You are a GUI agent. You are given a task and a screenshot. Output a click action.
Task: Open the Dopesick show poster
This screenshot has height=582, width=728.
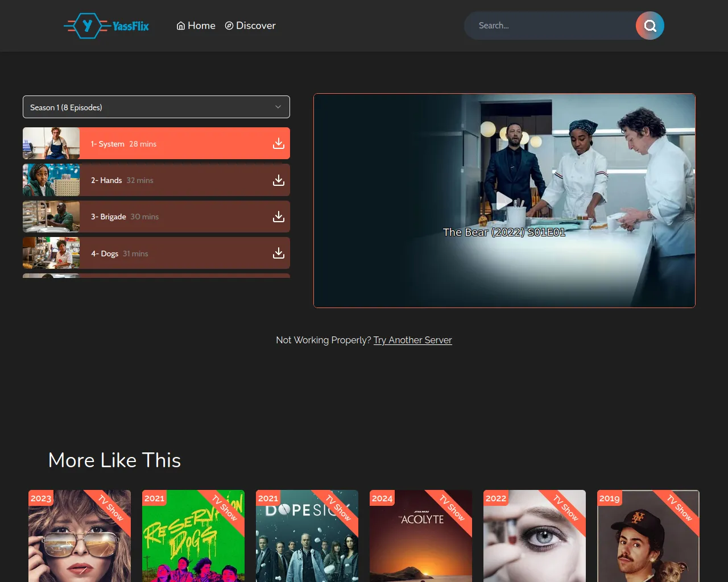307,537
